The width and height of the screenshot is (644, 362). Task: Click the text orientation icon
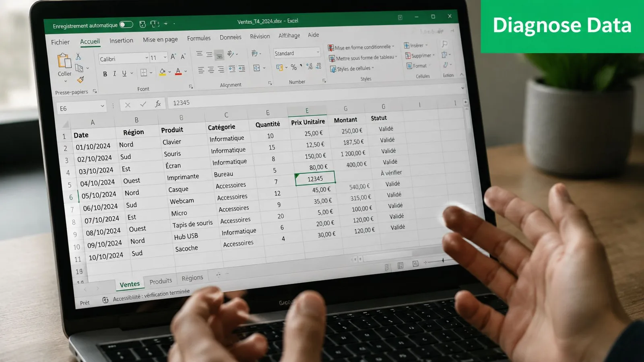(231, 53)
